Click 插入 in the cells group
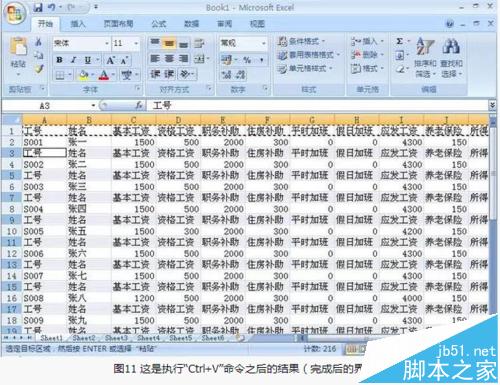500x385 pixels. (x=367, y=41)
